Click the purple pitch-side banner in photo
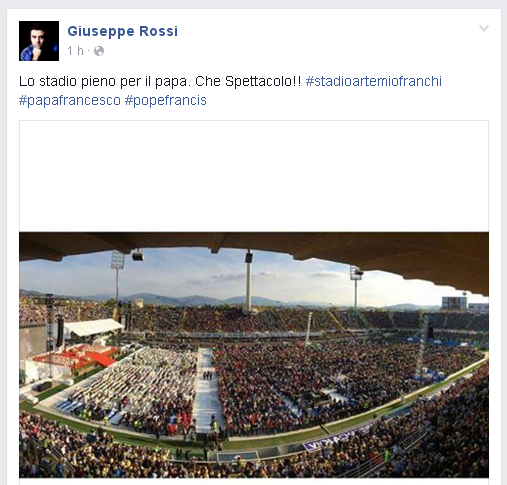This screenshot has height=485, width=507. tap(336, 438)
